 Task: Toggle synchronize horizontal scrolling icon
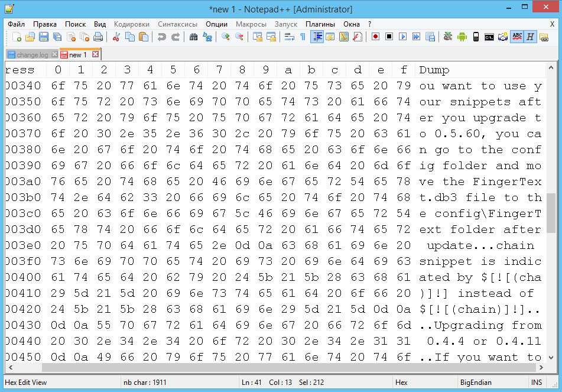pos(271,37)
